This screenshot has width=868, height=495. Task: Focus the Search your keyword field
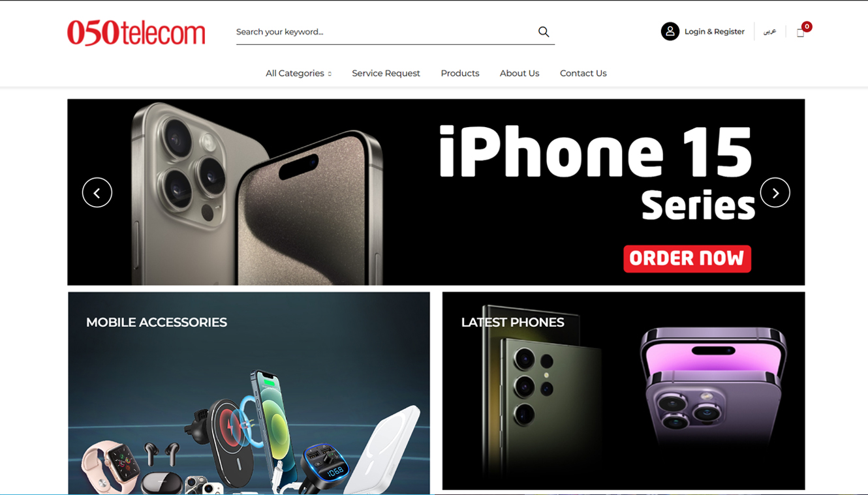point(385,32)
